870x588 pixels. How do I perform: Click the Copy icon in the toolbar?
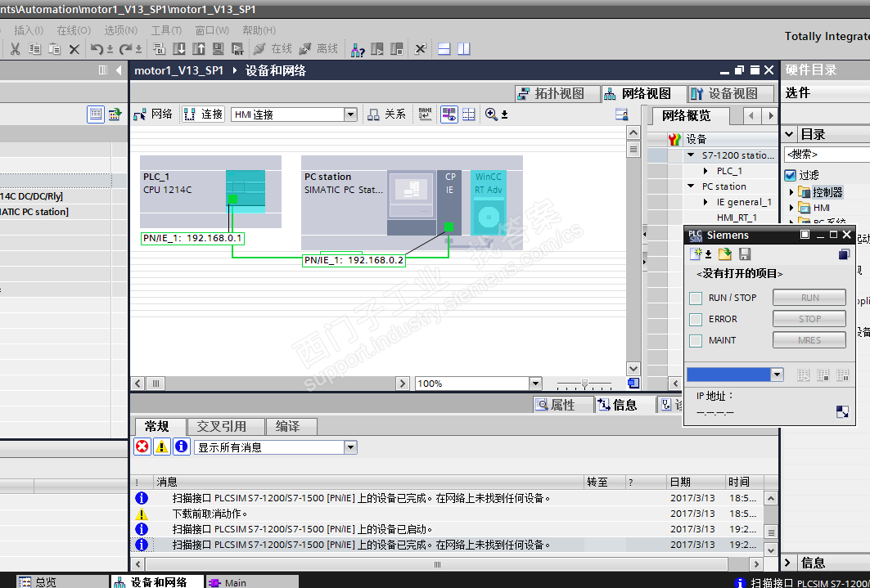tap(35, 49)
